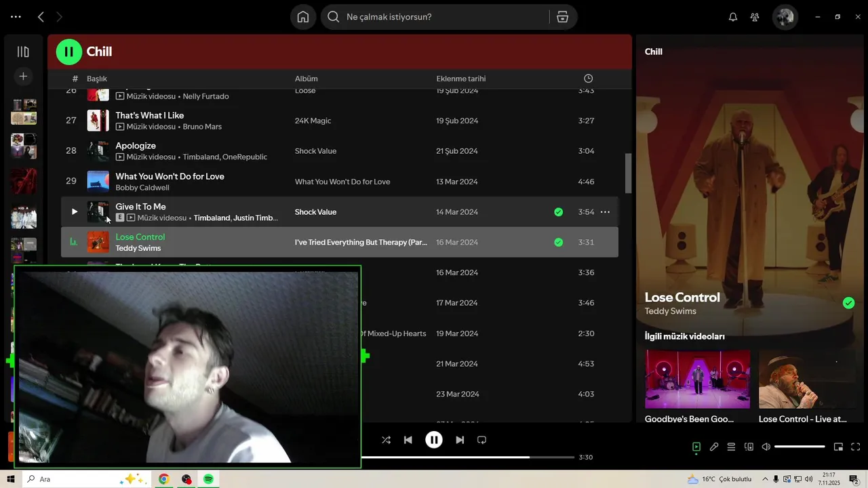Show friend activity icon
This screenshot has height=488, width=868.
click(x=755, y=17)
